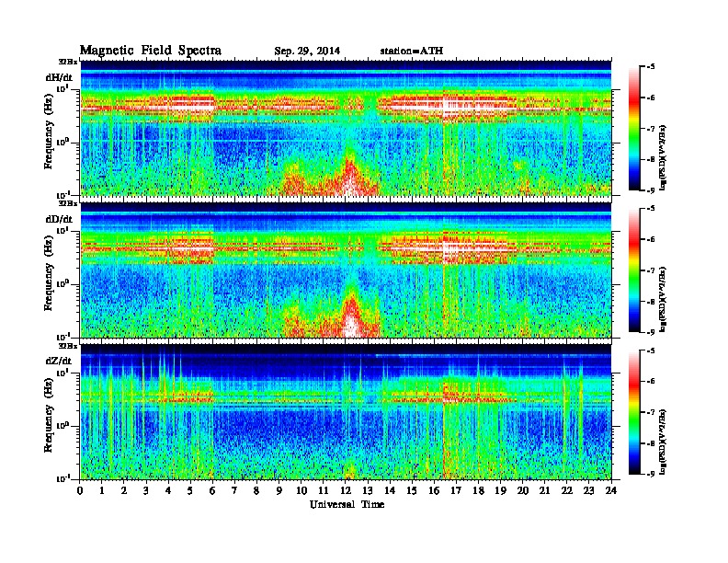Click the "-5" value on dH/dt color scale
The image size is (728, 563).
[651, 67]
